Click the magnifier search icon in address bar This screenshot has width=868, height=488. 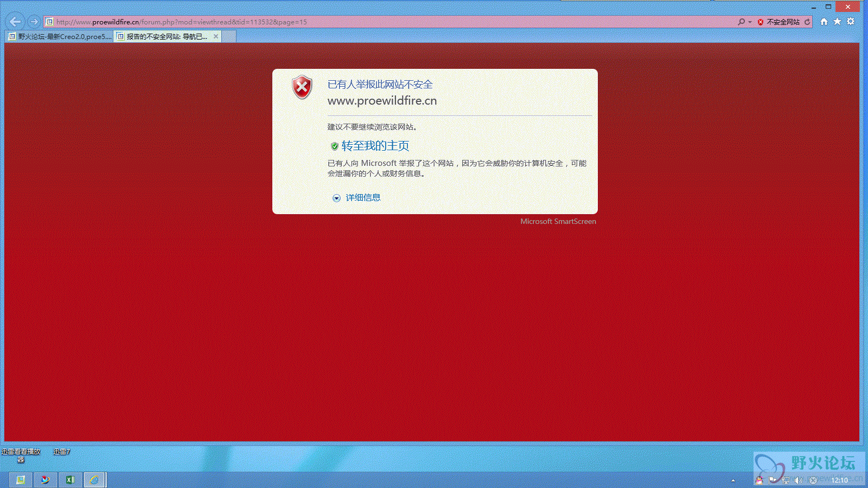(x=741, y=22)
